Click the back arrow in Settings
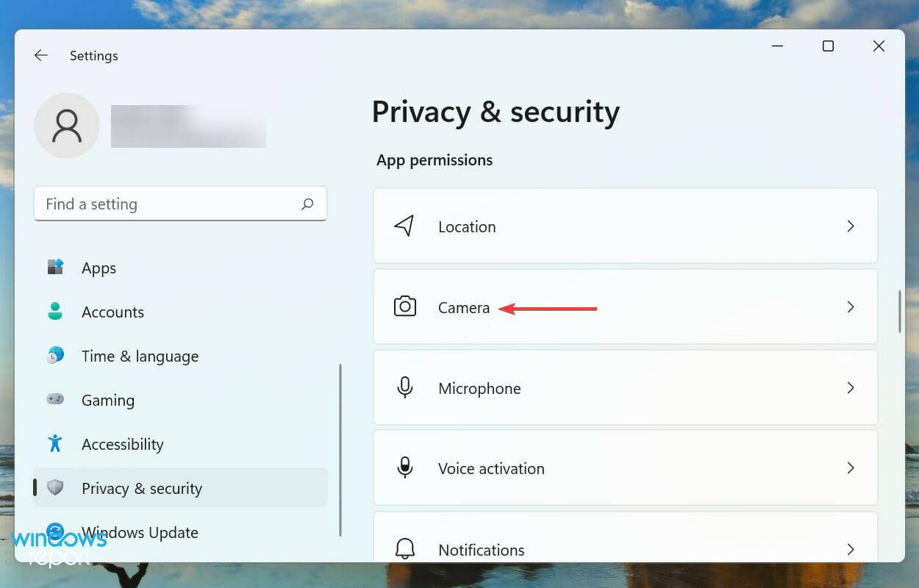919x588 pixels. tap(41, 55)
